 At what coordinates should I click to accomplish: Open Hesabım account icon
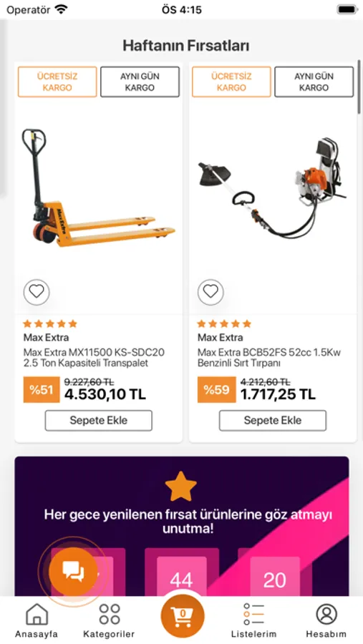pos(326,620)
